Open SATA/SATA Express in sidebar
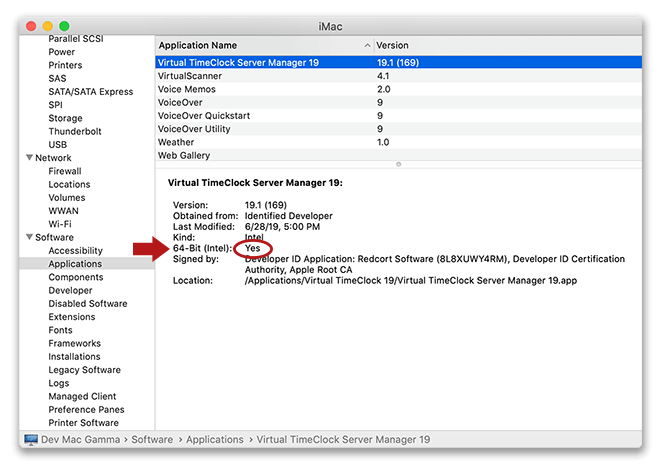 point(90,91)
